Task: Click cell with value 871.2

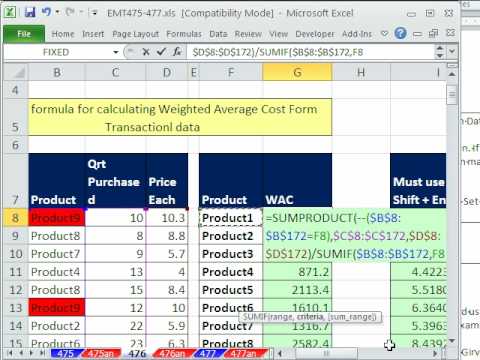Action: 297,272
